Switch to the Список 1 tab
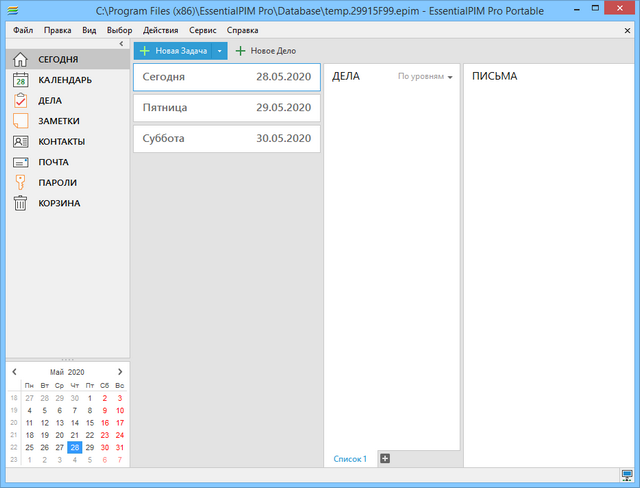 (x=350, y=459)
